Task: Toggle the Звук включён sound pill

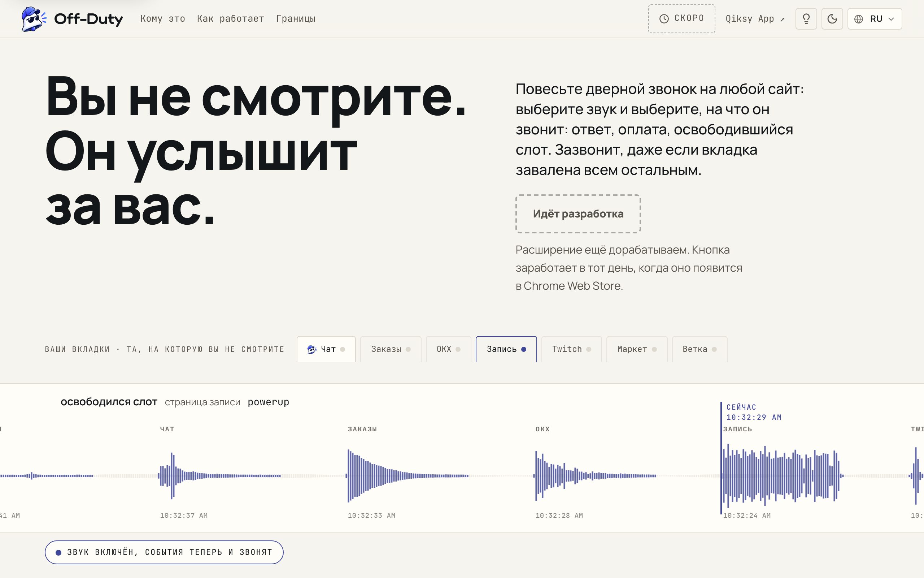Action: click(164, 552)
